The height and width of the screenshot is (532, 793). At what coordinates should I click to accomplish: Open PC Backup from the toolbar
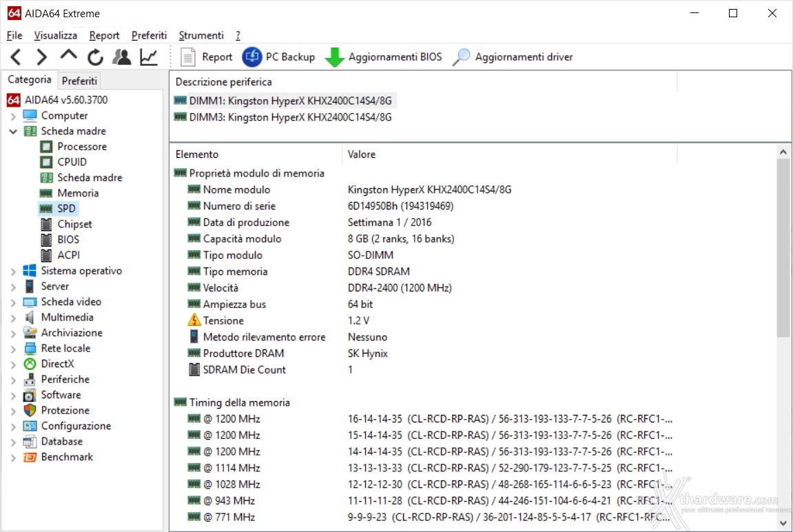click(278, 57)
